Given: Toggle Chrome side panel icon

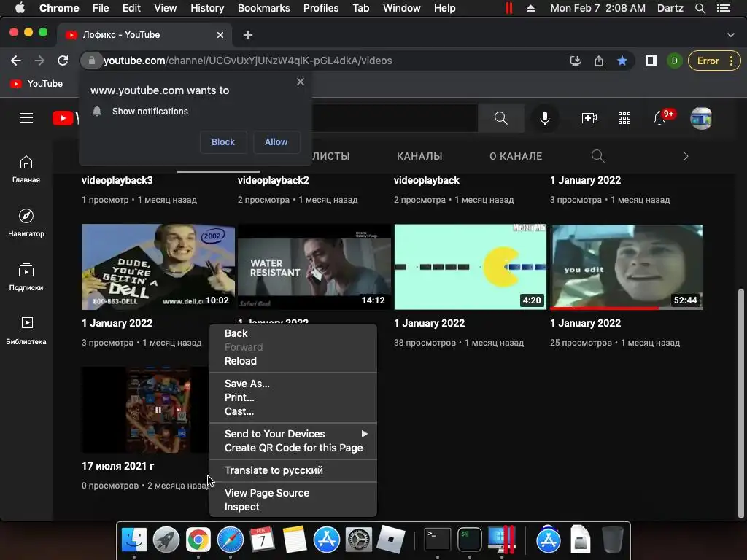Looking at the screenshot, I should click(651, 61).
